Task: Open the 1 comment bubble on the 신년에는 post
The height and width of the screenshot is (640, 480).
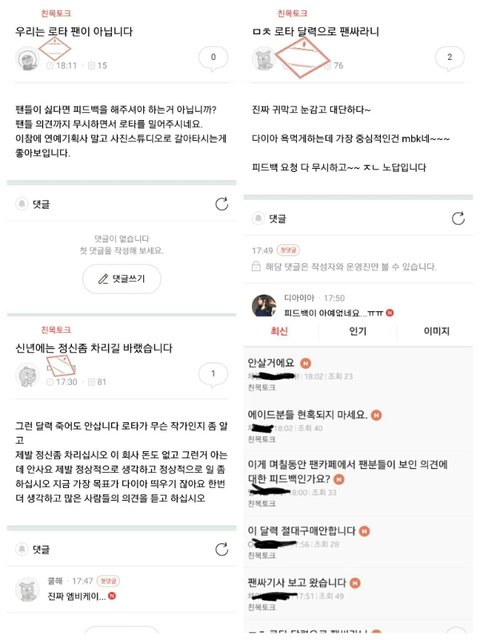Action: click(x=213, y=374)
